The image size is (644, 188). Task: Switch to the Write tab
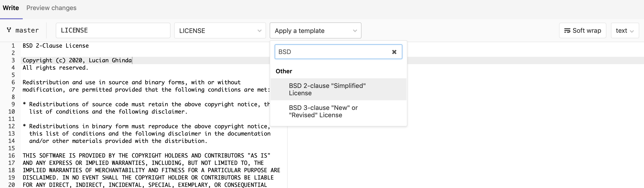tap(11, 8)
